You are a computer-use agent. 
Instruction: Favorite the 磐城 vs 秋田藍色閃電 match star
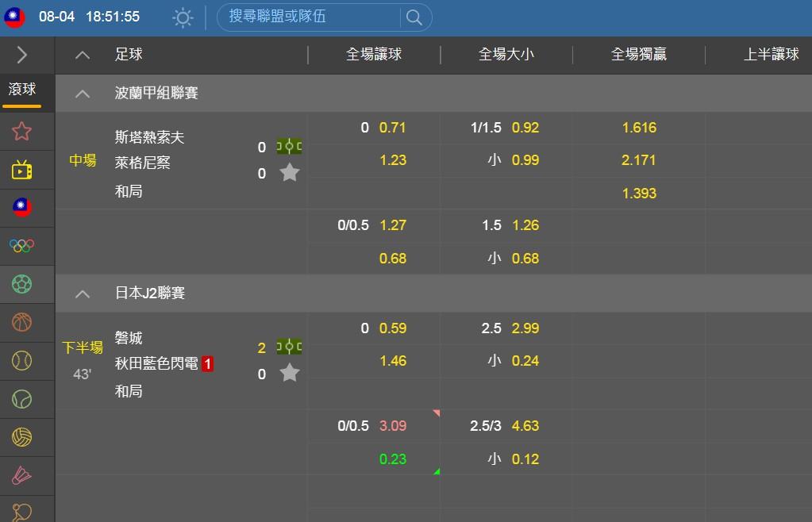[x=290, y=373]
